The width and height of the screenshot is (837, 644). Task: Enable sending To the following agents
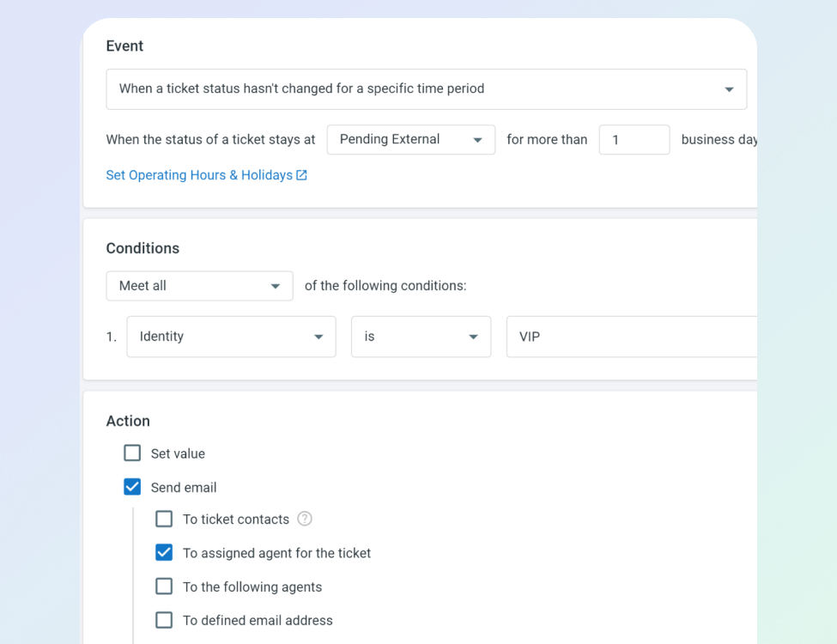[164, 586]
